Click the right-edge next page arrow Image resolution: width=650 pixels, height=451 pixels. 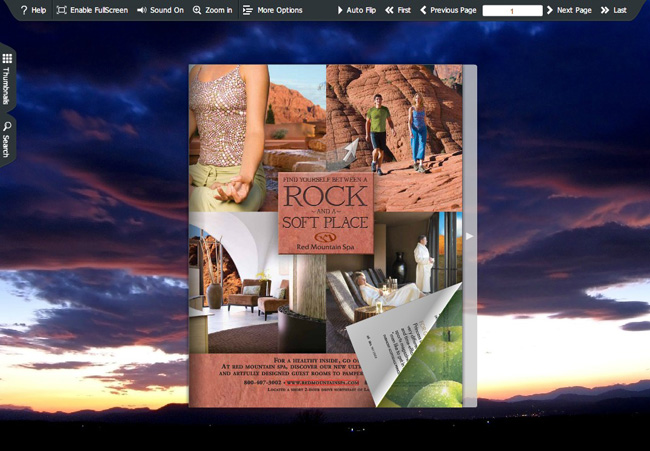click(469, 236)
